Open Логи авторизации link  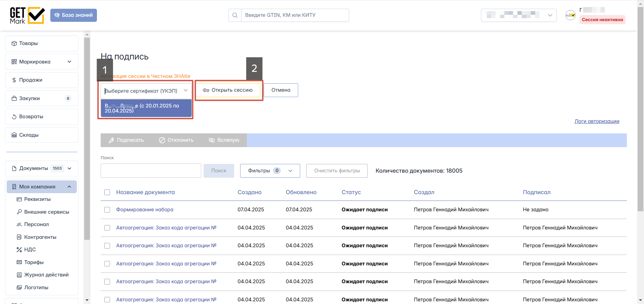tap(597, 121)
